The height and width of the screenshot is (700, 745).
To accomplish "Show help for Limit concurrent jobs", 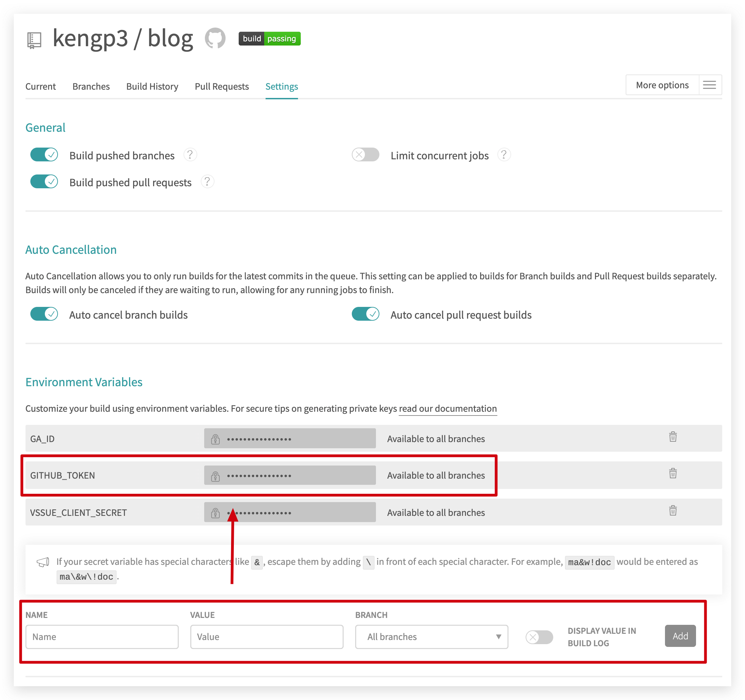I will [x=504, y=155].
